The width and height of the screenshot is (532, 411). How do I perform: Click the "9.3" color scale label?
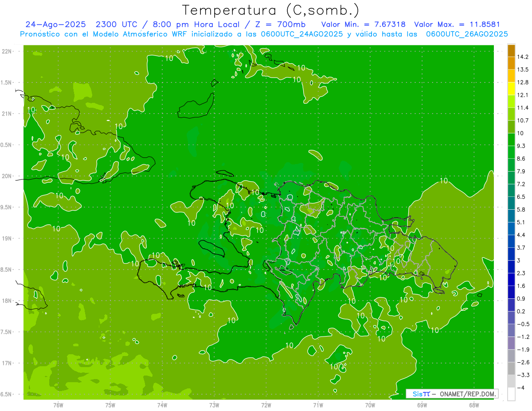coord(522,146)
